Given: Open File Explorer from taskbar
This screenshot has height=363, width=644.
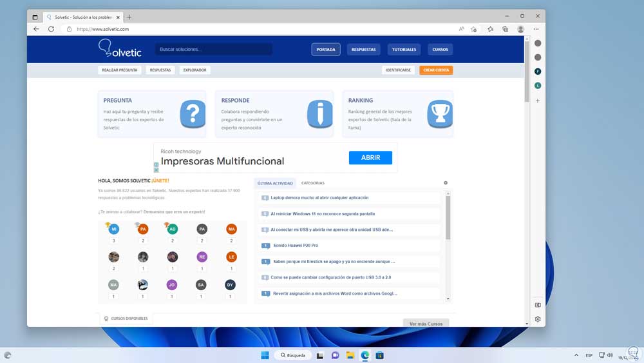Looking at the screenshot, I should pos(350,355).
